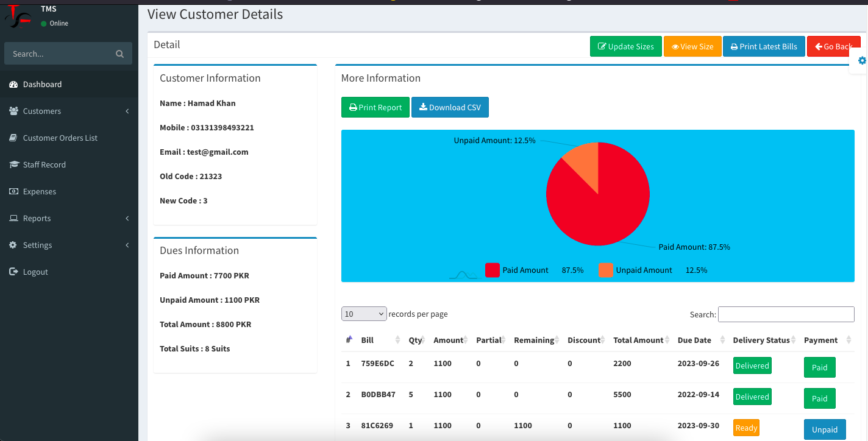Download customer data as CSV
The image size is (868, 441).
point(450,107)
